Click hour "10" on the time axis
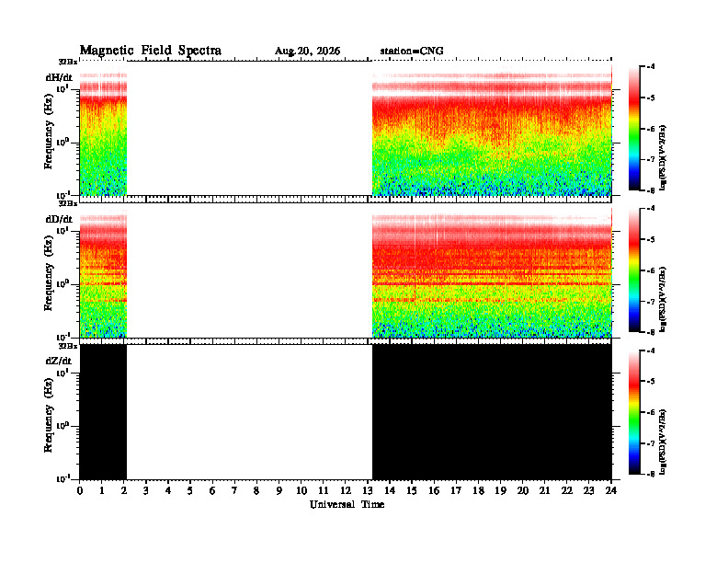728x563 pixels. point(301,490)
